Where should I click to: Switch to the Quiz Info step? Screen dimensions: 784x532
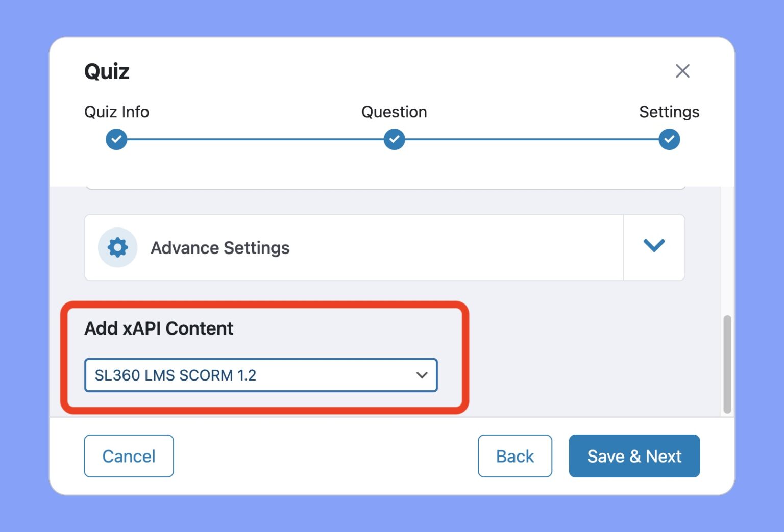pos(116,112)
